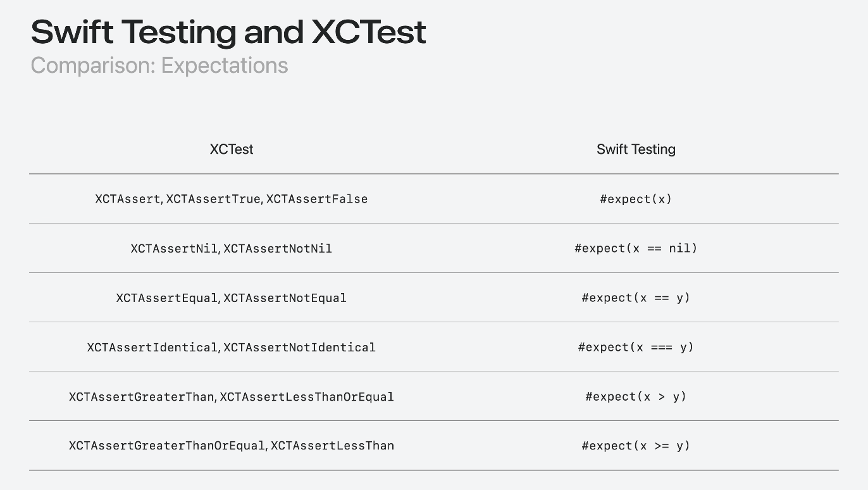Click the #expect(x > y) code
Viewport: 868px width, 490px height.
pyautogui.click(x=636, y=397)
